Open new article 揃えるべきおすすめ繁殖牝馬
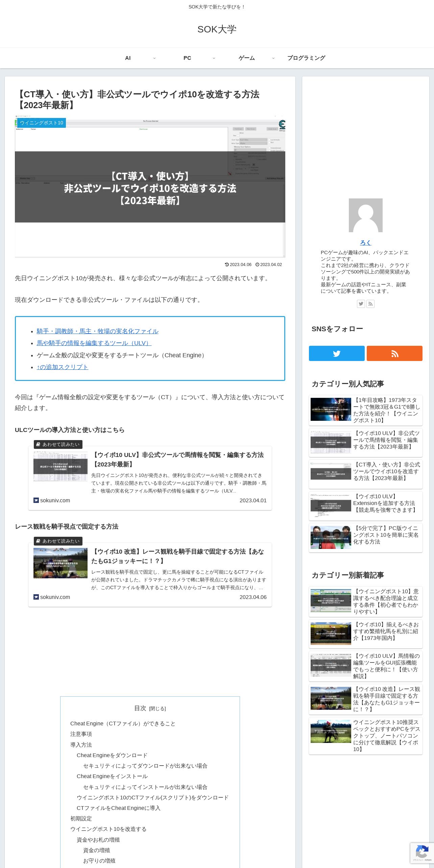The width and height of the screenshot is (434, 868). (366, 634)
